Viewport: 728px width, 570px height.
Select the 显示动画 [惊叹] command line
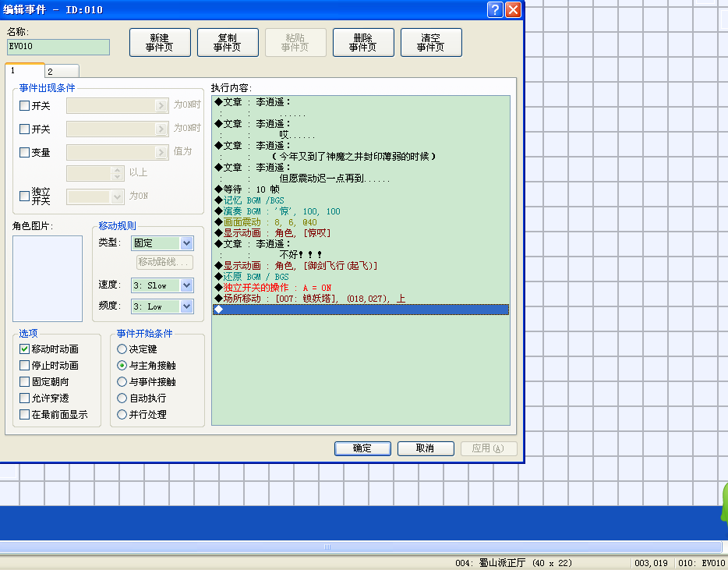tap(361, 233)
